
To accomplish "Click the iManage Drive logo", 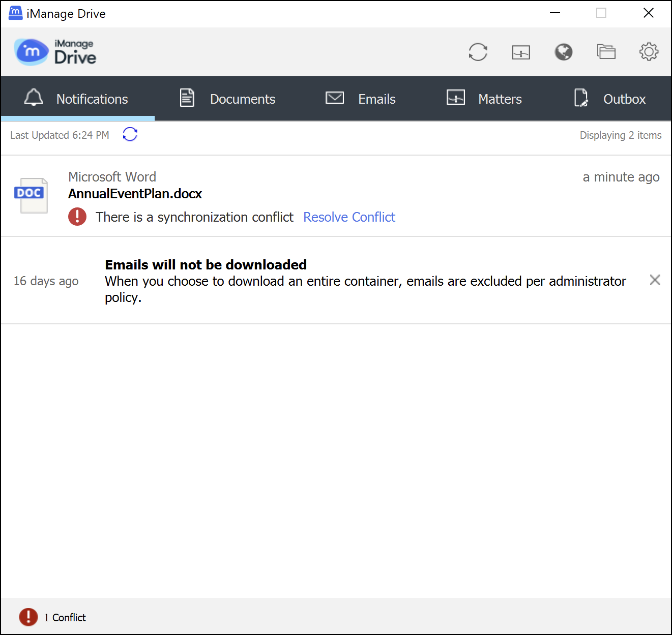I will (55, 52).
